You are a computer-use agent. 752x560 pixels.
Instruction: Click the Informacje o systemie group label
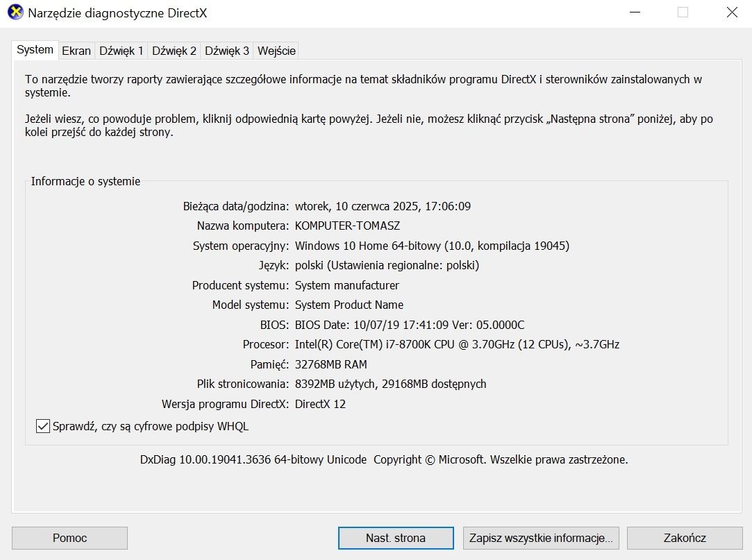click(85, 181)
